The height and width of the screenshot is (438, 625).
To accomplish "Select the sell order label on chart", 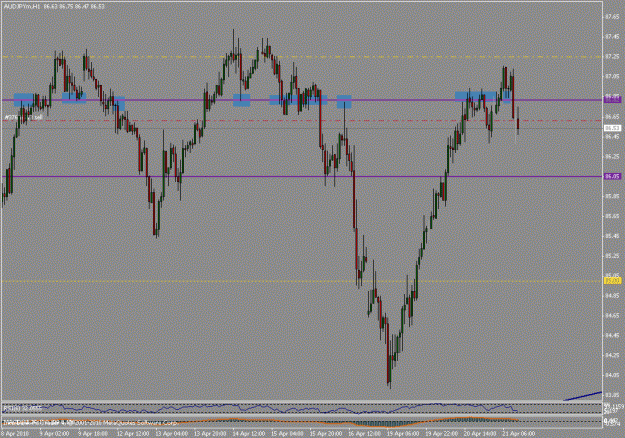I will tap(24, 117).
